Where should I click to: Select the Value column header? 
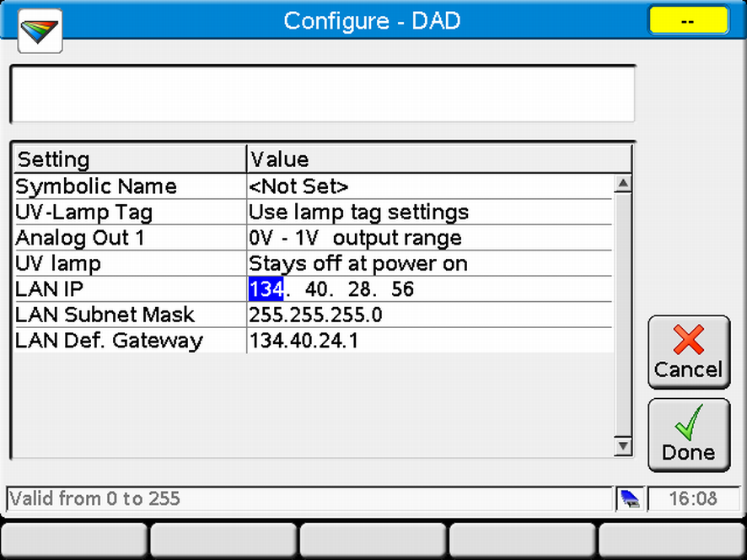click(x=278, y=159)
